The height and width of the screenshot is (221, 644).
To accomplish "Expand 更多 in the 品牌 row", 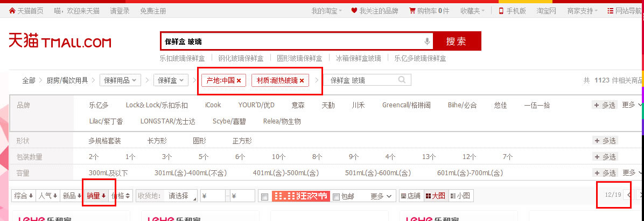I will click(x=632, y=105).
